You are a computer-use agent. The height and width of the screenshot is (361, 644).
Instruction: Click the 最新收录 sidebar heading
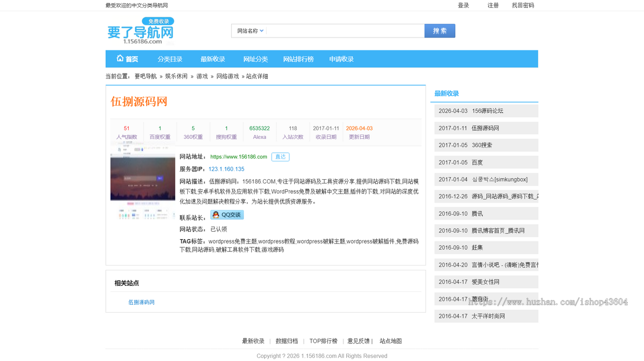coord(447,93)
